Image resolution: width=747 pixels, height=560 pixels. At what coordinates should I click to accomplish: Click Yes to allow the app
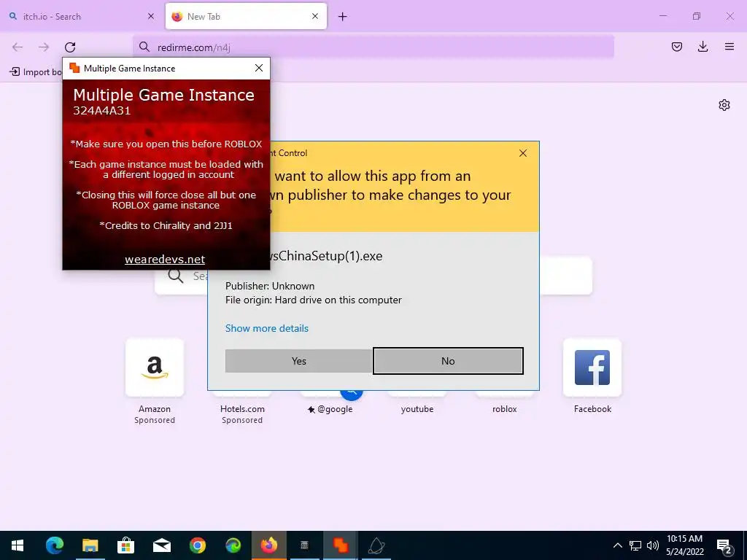pos(298,361)
